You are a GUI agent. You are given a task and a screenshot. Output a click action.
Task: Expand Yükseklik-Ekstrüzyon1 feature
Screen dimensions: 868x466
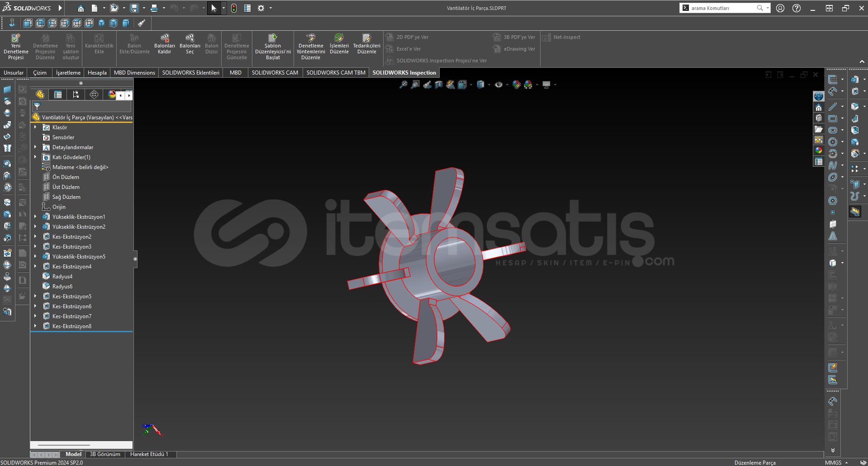[x=35, y=217]
